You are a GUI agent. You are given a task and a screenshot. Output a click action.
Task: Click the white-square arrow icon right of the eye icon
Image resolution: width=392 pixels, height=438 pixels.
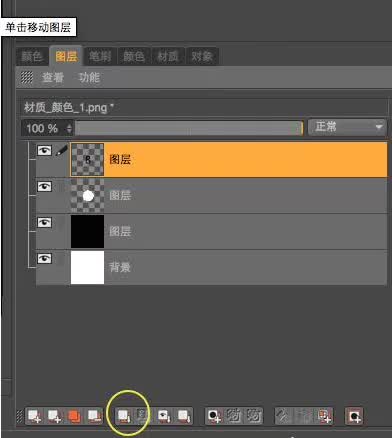[x=184, y=416]
